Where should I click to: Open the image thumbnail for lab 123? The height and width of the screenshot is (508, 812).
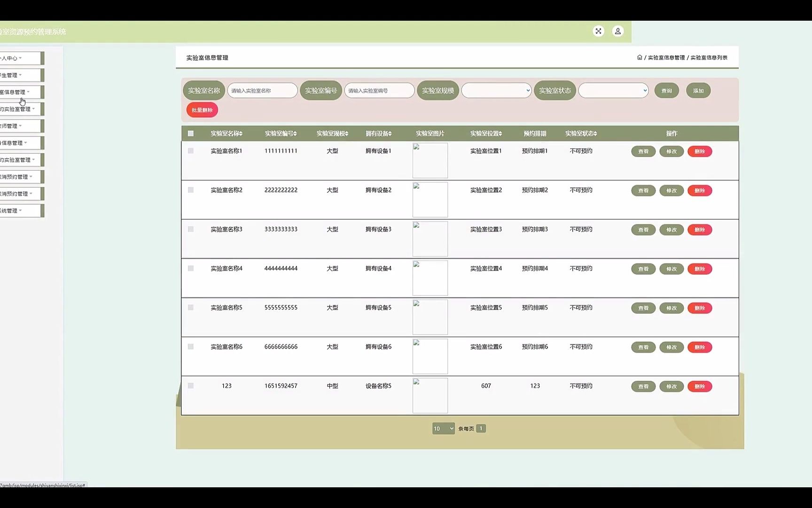(x=430, y=395)
